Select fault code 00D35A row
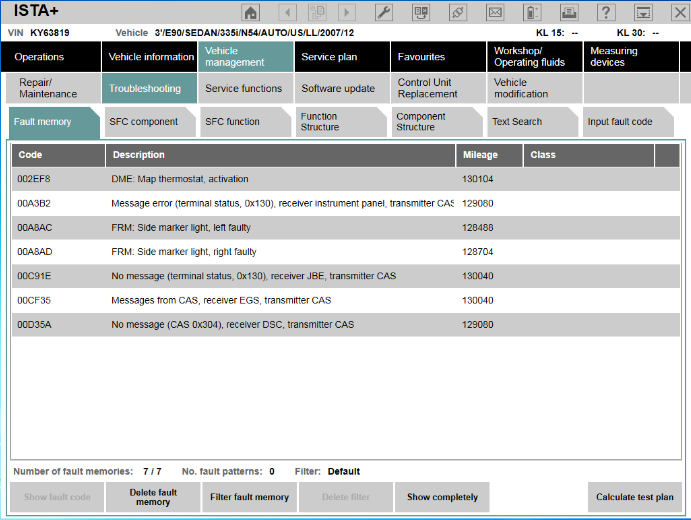 coord(346,325)
